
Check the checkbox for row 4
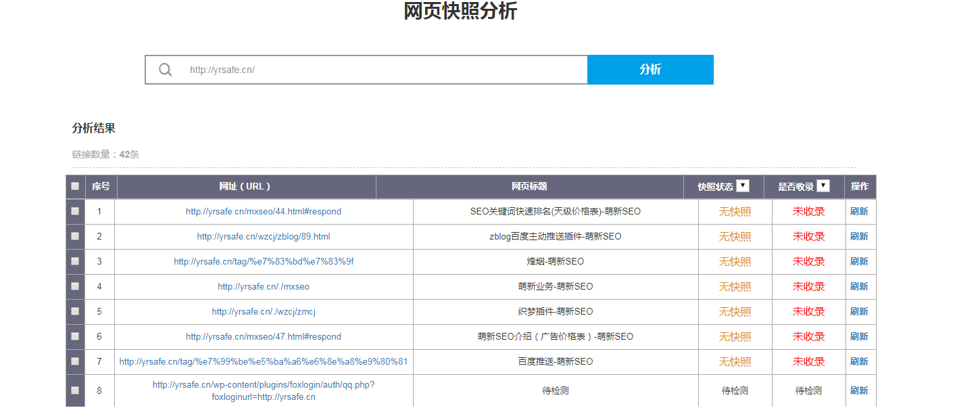tap(75, 286)
